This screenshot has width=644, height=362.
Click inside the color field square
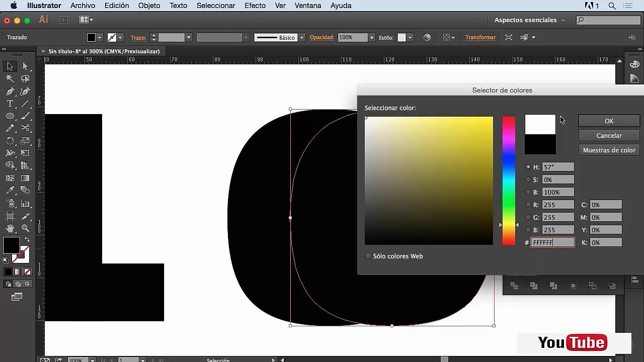(x=429, y=181)
